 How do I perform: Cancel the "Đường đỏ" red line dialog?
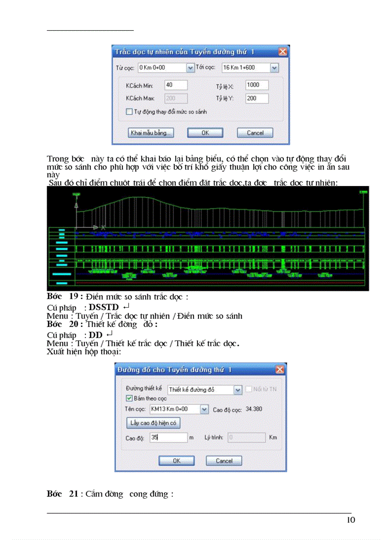(x=223, y=460)
